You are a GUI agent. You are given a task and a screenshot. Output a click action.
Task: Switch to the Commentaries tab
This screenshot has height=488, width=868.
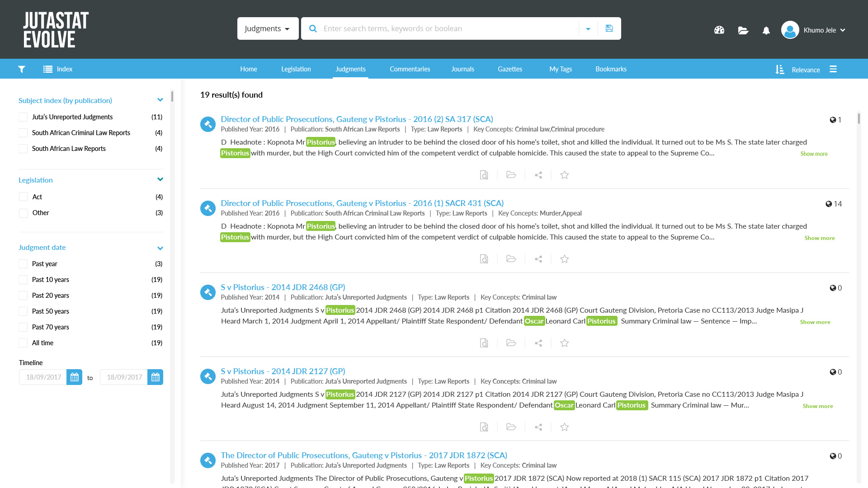pyautogui.click(x=410, y=69)
